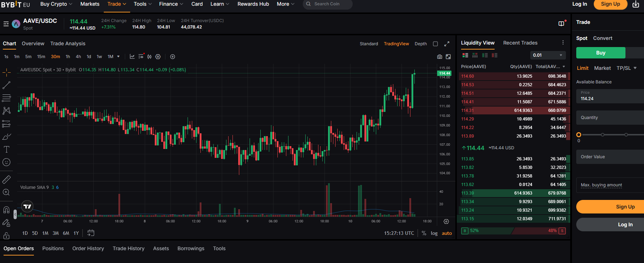Select the trend line drawing tool

tap(6, 85)
